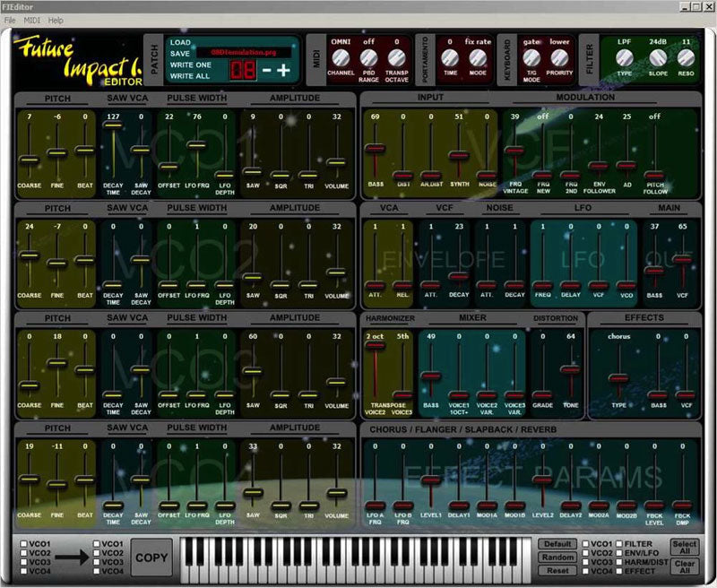Click FRQ VINTAGE modulation slider at 39
Screen dimensions: 717x588
pos(514,150)
